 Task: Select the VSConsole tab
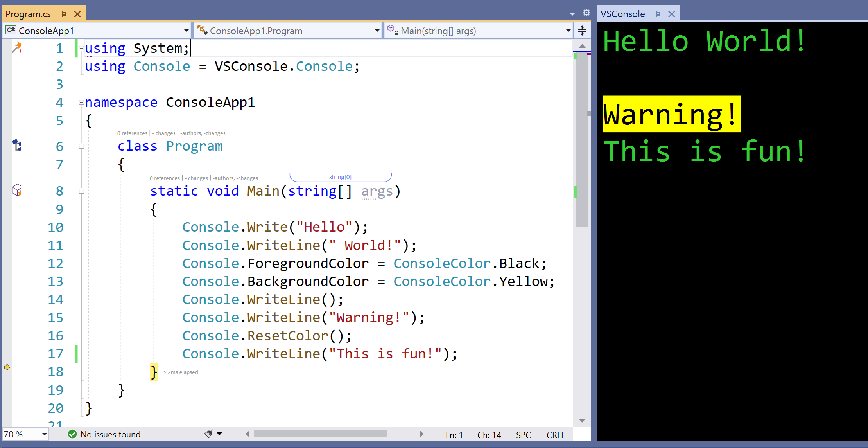point(622,14)
